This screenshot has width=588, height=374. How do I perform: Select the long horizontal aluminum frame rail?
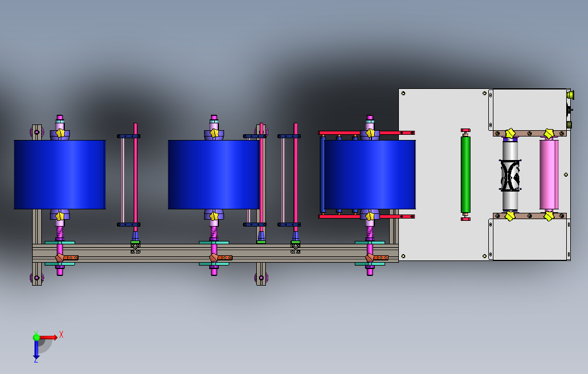click(215, 253)
